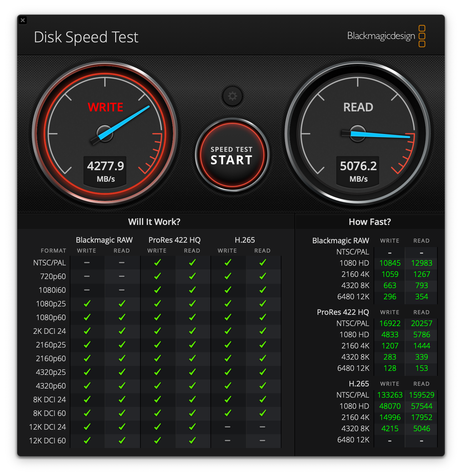The image size is (462, 476).
Task: Click 12K DCI 24 ProRes 422 HQ read checkmark
Action: [x=192, y=427]
